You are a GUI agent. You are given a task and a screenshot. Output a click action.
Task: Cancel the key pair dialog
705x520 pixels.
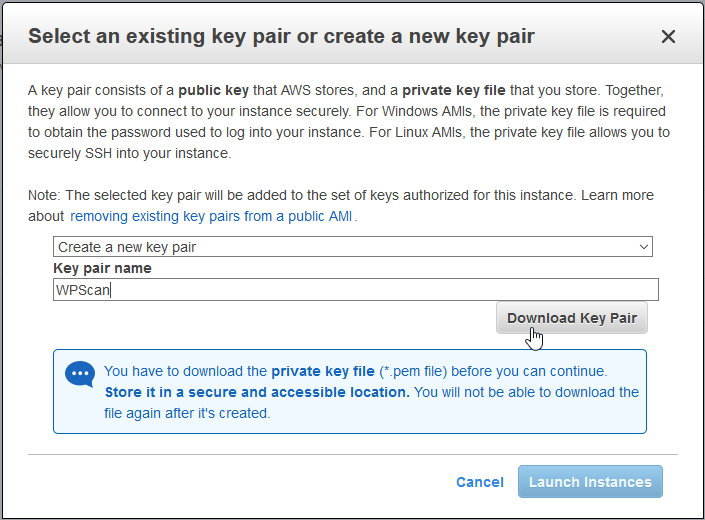480,482
